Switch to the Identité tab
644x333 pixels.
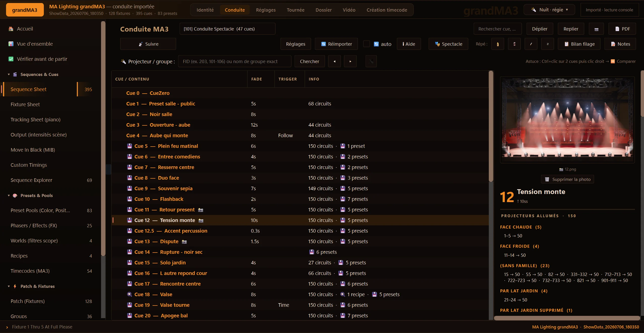205,10
